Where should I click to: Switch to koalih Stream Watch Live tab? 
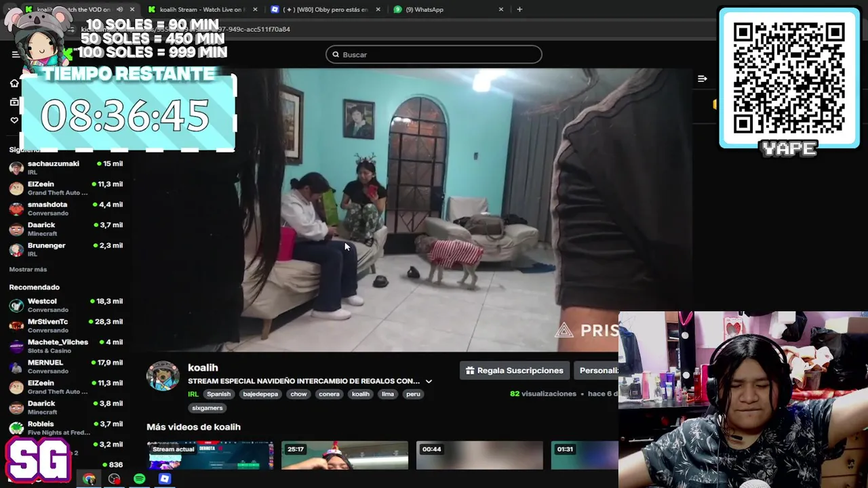pos(202,9)
